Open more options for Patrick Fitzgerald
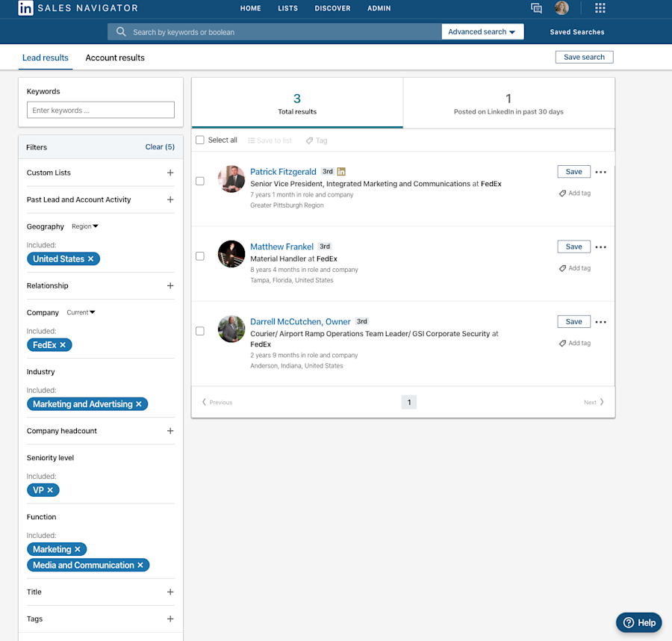The height and width of the screenshot is (641, 672). [x=601, y=172]
